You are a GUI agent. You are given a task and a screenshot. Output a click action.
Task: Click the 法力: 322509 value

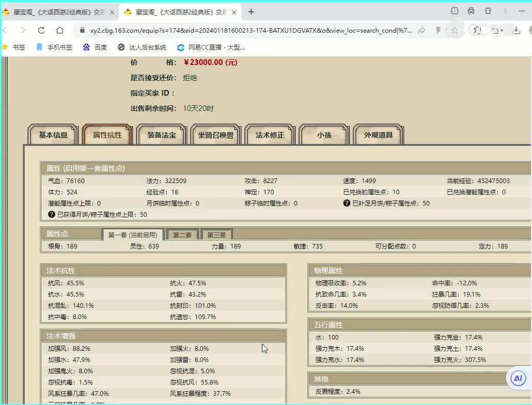[166, 181]
